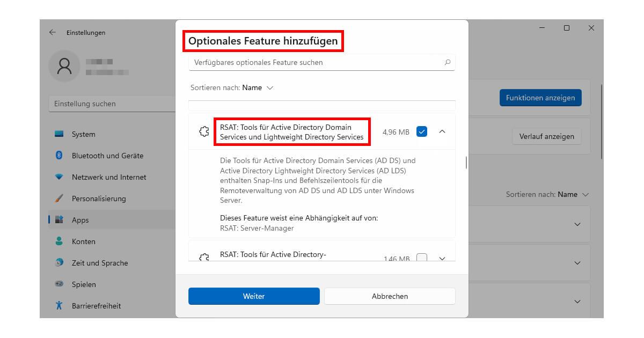Open the Sortieren nach Name dropdown

[x=256, y=87]
